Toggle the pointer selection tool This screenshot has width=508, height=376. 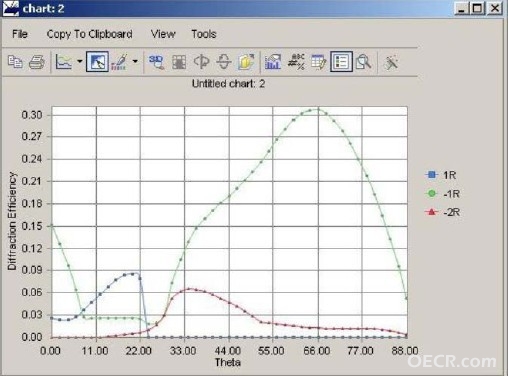(x=97, y=62)
